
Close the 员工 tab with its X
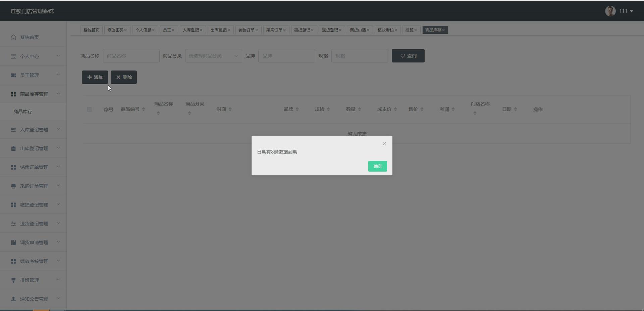173,30
